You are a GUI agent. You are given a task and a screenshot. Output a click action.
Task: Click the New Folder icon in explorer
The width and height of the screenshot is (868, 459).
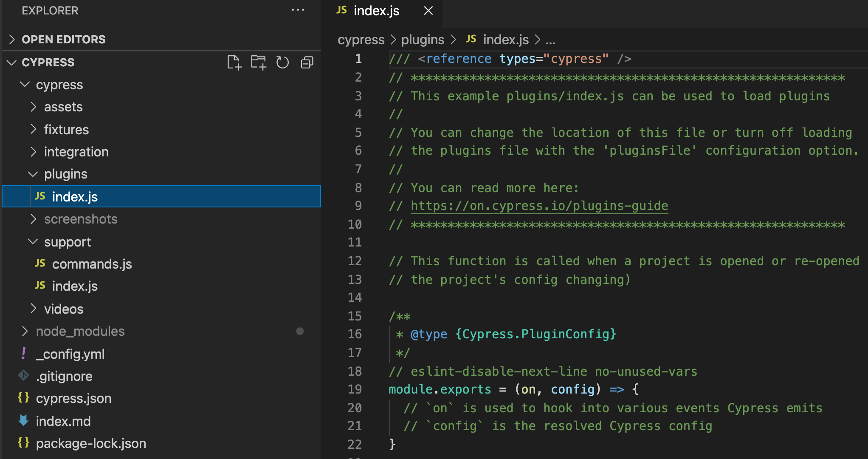[x=258, y=62]
